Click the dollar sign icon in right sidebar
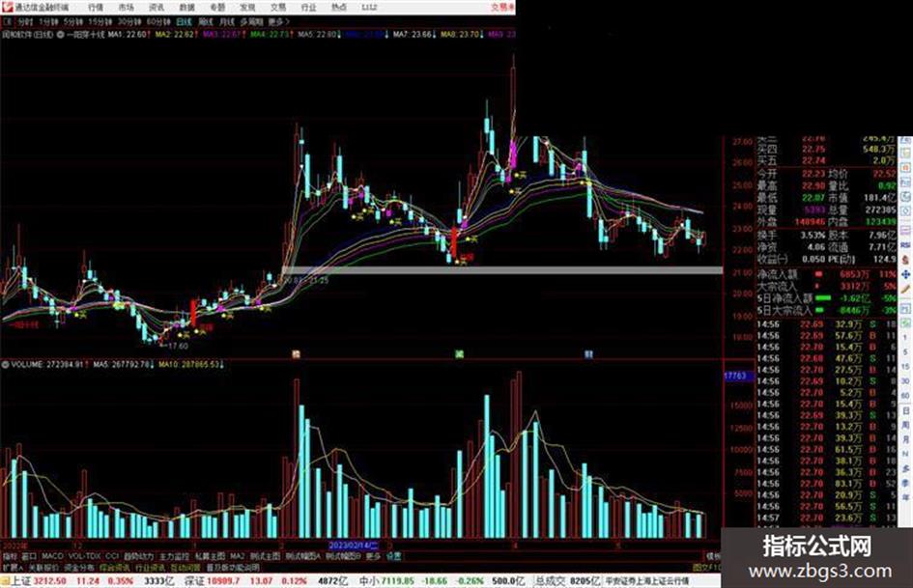The image size is (913, 588). coord(905,260)
